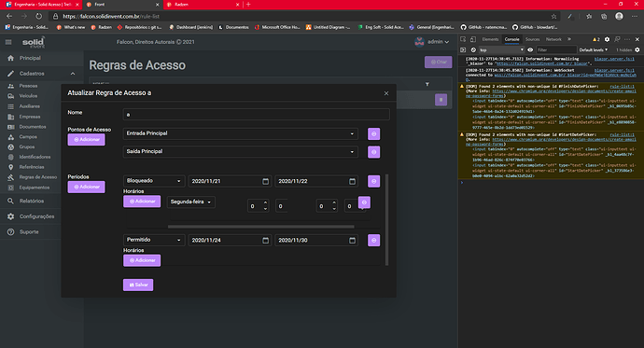Go to Principal in the sidebar
The image size is (644, 348).
coord(30,58)
